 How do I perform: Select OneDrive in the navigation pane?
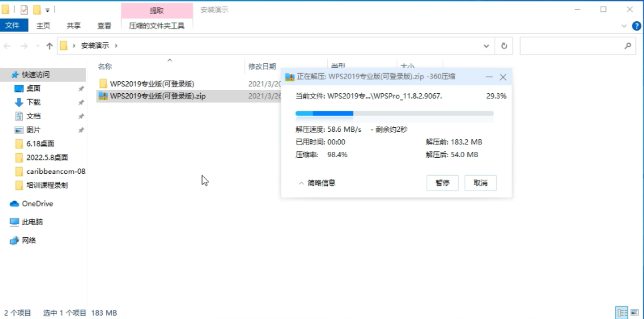pos(37,204)
